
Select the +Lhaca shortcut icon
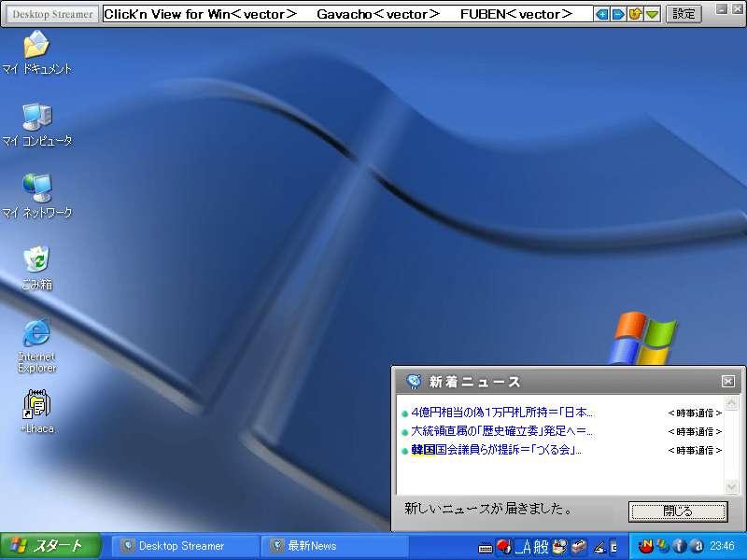click(x=36, y=412)
